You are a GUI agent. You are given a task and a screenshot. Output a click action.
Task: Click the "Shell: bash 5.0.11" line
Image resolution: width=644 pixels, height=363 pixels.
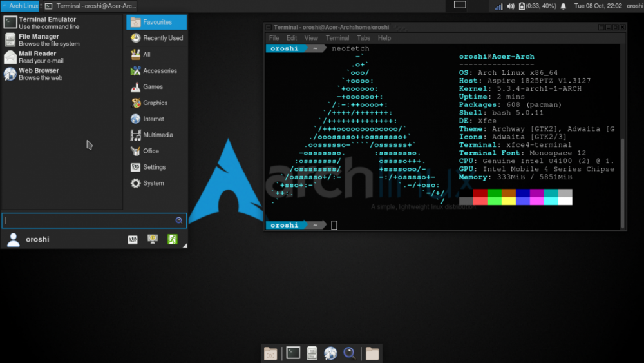click(501, 113)
